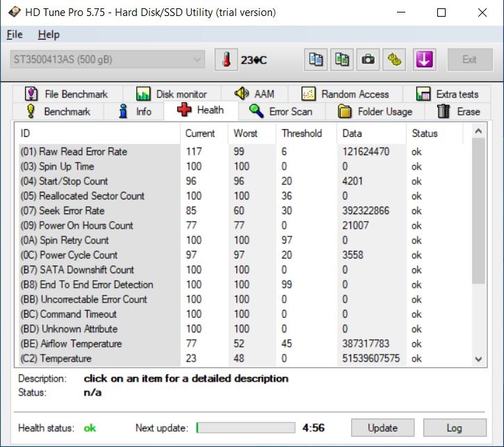504x447 pixels.
Task: Click the copy info to clipboard icon
Action: pos(316,60)
